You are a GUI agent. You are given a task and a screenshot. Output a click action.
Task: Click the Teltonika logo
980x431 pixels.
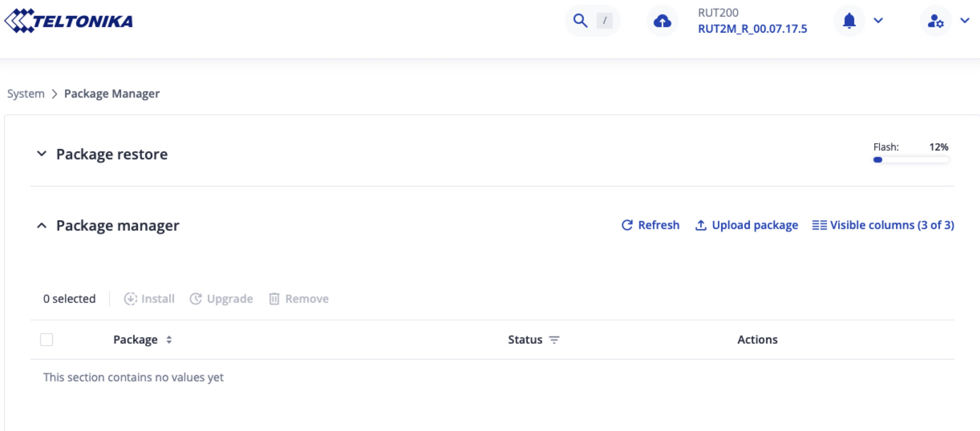(x=68, y=21)
